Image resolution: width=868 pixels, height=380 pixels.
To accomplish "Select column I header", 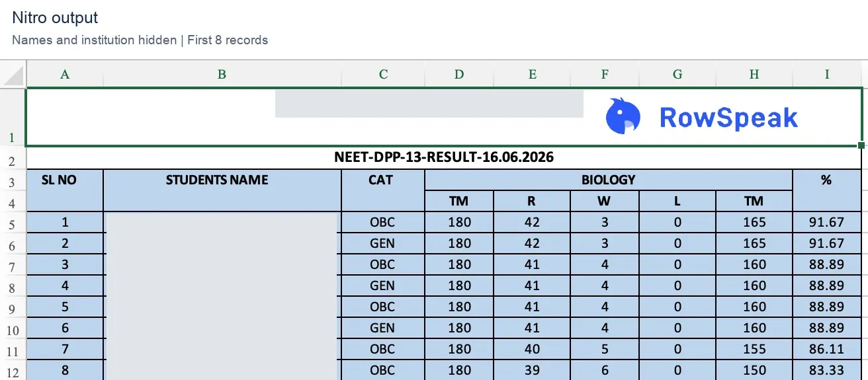I will click(x=827, y=75).
